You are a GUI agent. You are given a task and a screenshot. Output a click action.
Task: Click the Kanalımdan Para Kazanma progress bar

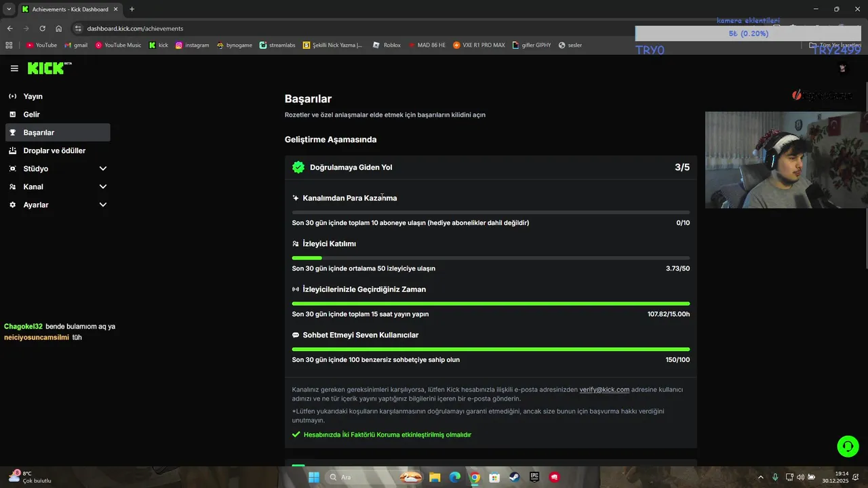click(491, 212)
